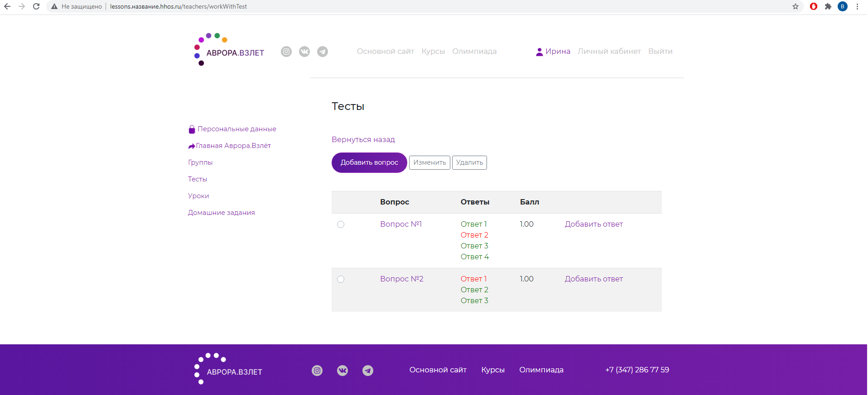This screenshot has width=868, height=395.
Task: Open VK from the header
Action: (304, 52)
